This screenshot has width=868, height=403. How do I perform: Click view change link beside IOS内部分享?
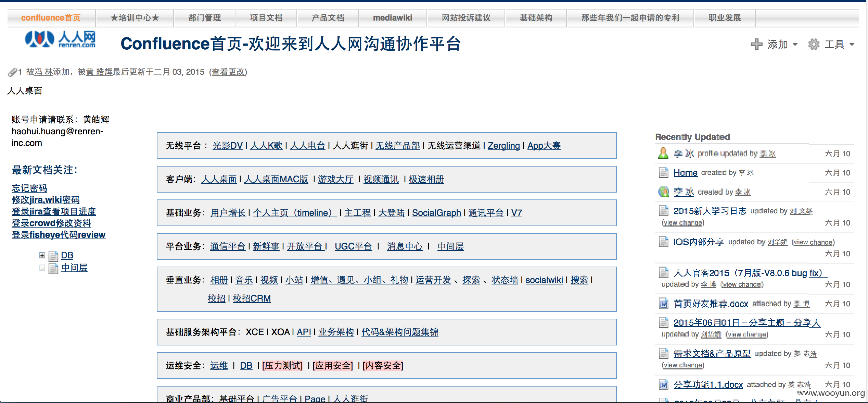tap(813, 242)
